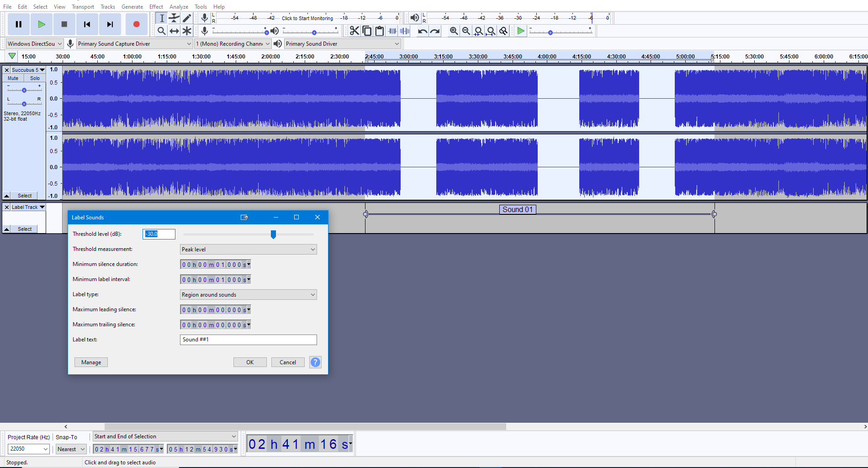Click the Threshold level slider handle
This screenshot has height=468, width=868.
(x=273, y=234)
